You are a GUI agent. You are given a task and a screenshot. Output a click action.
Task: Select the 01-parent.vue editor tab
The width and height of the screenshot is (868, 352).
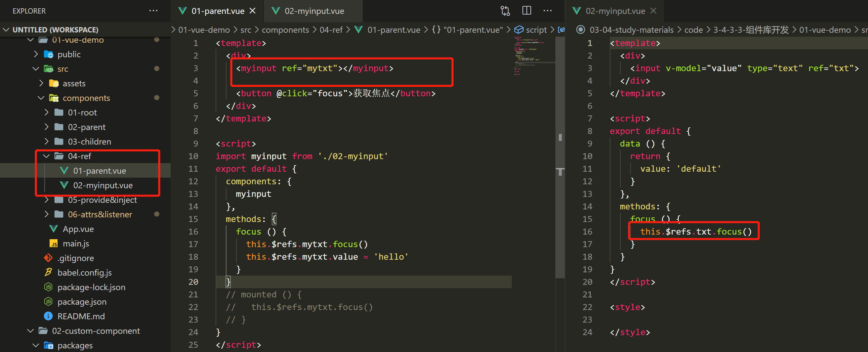point(218,11)
